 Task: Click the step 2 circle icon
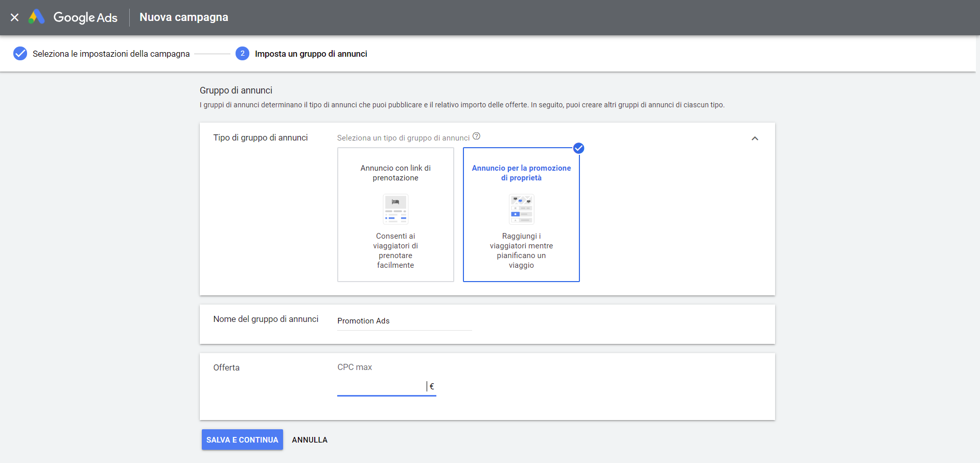(242, 54)
